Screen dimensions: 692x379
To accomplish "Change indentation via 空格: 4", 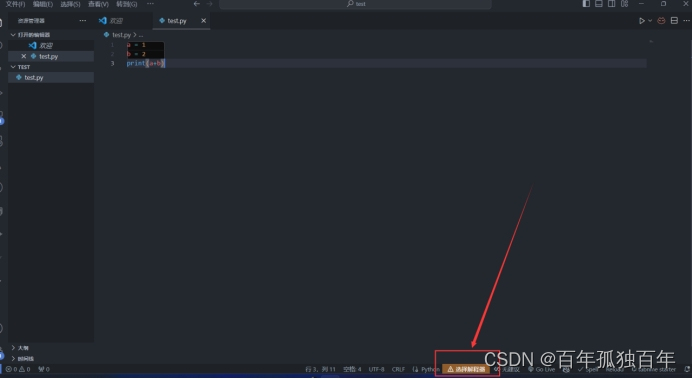I will point(352,369).
